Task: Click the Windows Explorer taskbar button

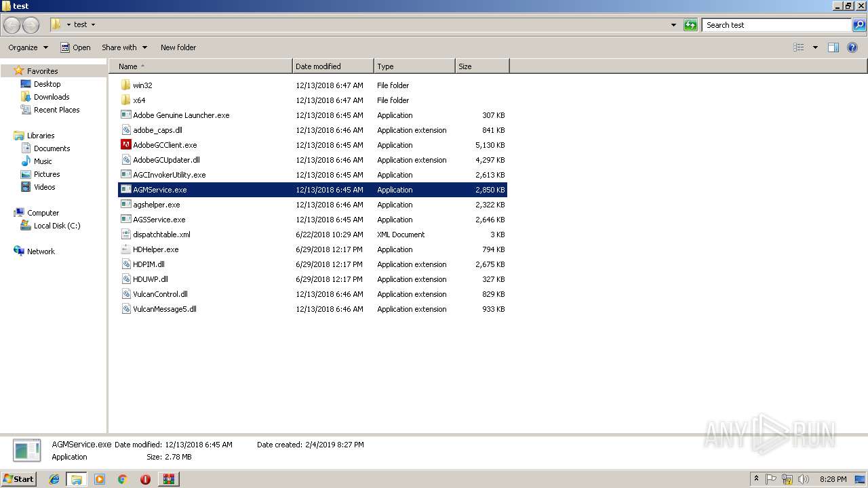Action: point(77,479)
